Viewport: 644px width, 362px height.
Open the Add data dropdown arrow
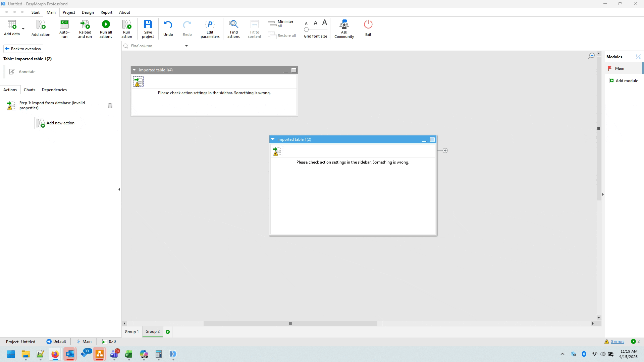(23, 29)
